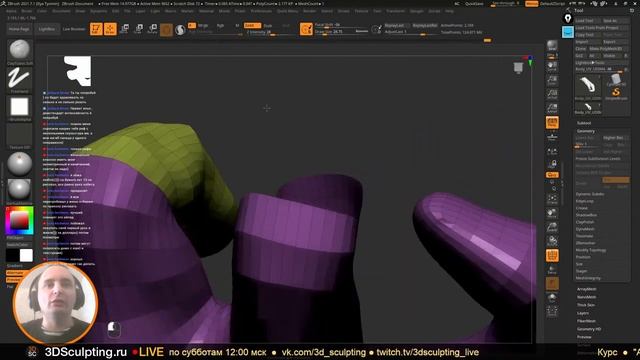Click the Sculptris Pro swirl icon
640x360 pixels.
pos(180,29)
